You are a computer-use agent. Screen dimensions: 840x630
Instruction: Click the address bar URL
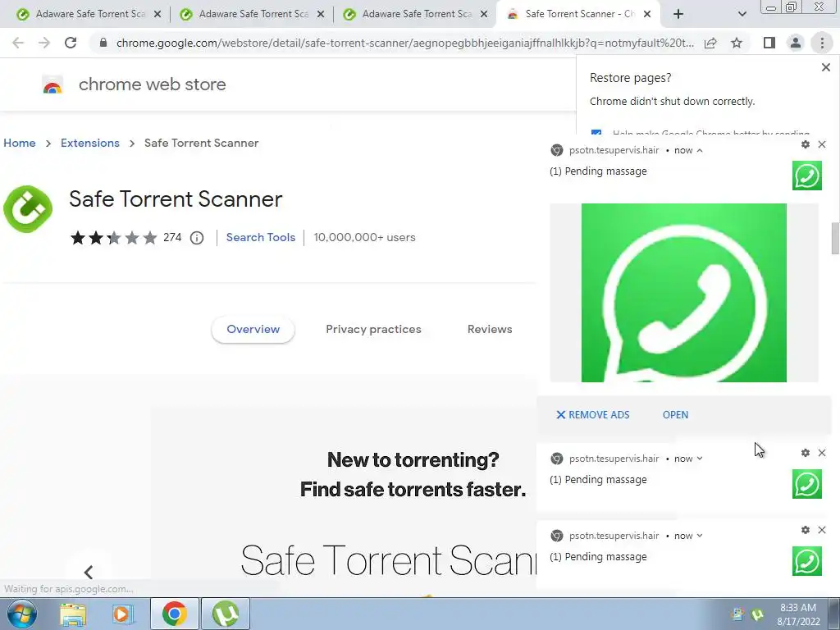tap(404, 43)
